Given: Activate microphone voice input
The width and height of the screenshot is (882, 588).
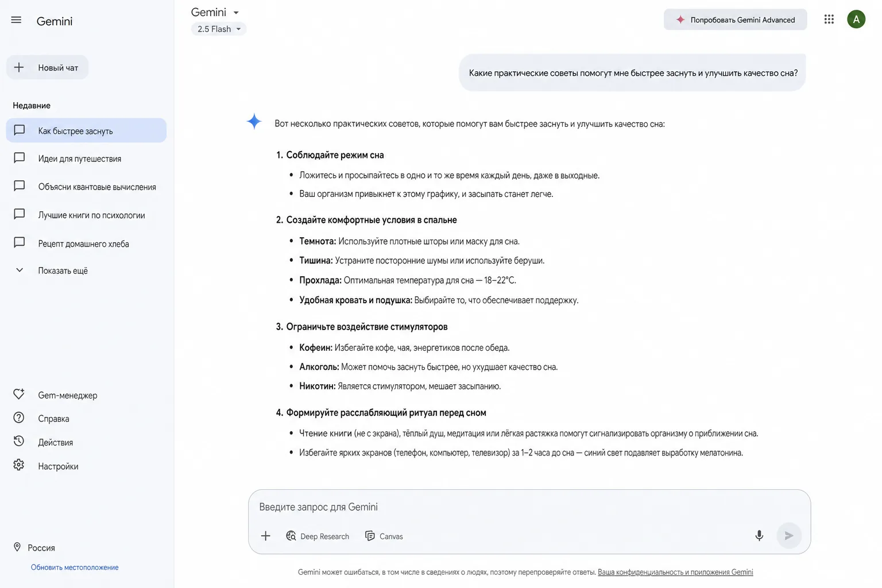Looking at the screenshot, I should tap(759, 536).
